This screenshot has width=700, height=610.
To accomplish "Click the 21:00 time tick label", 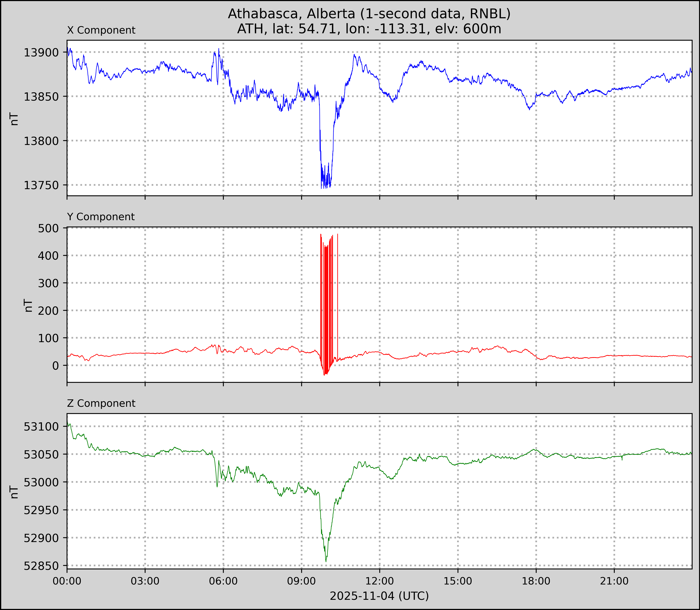I will tap(614, 581).
